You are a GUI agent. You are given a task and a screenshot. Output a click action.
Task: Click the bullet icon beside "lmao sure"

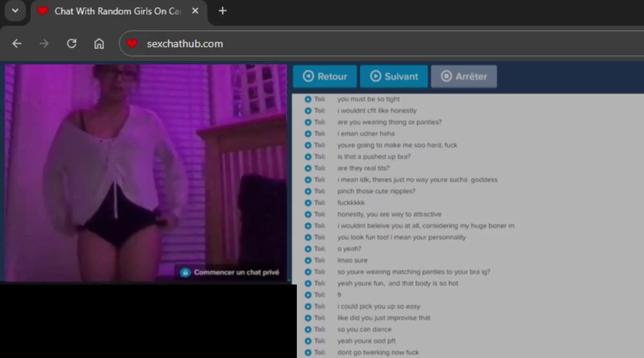tap(308, 260)
